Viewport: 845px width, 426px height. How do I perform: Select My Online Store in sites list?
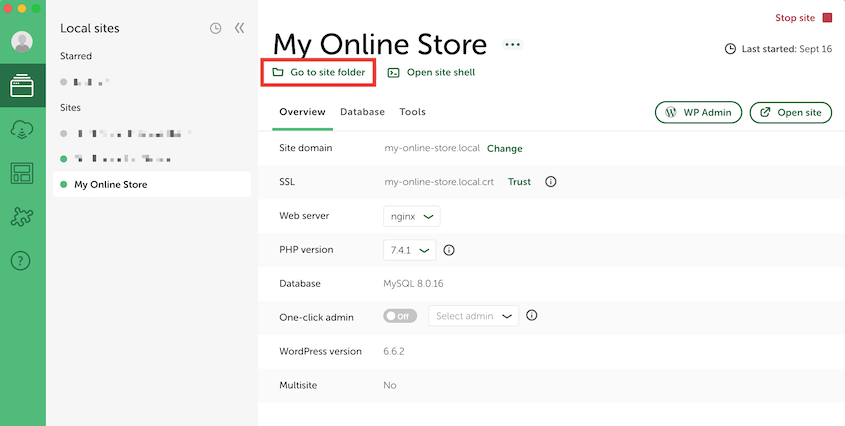tap(152, 184)
